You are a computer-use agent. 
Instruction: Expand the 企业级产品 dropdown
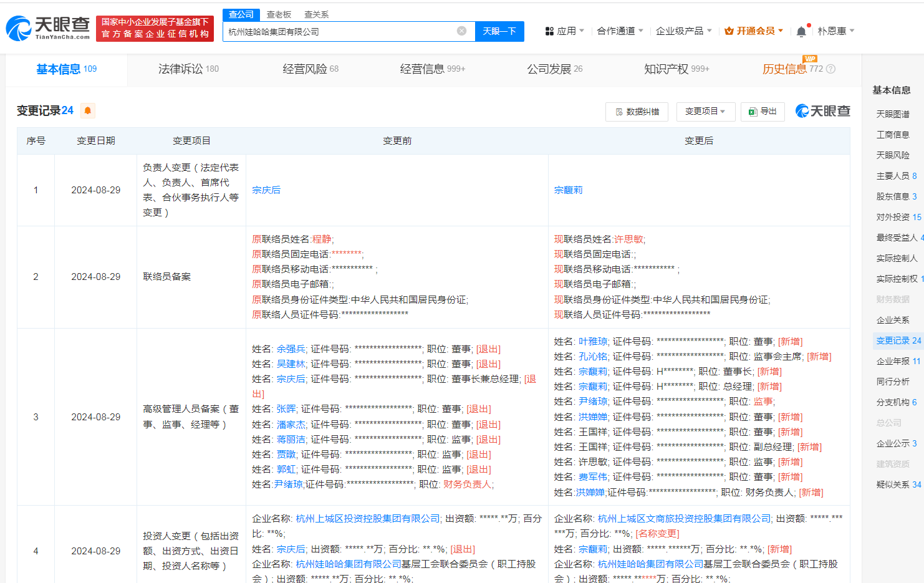[x=683, y=31]
